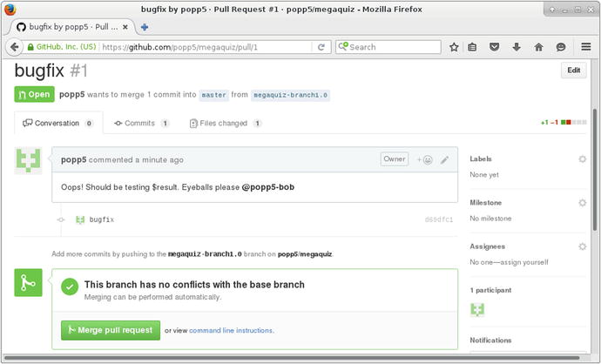Bookmark this page with star icon
The width and height of the screenshot is (601, 364).
(454, 47)
